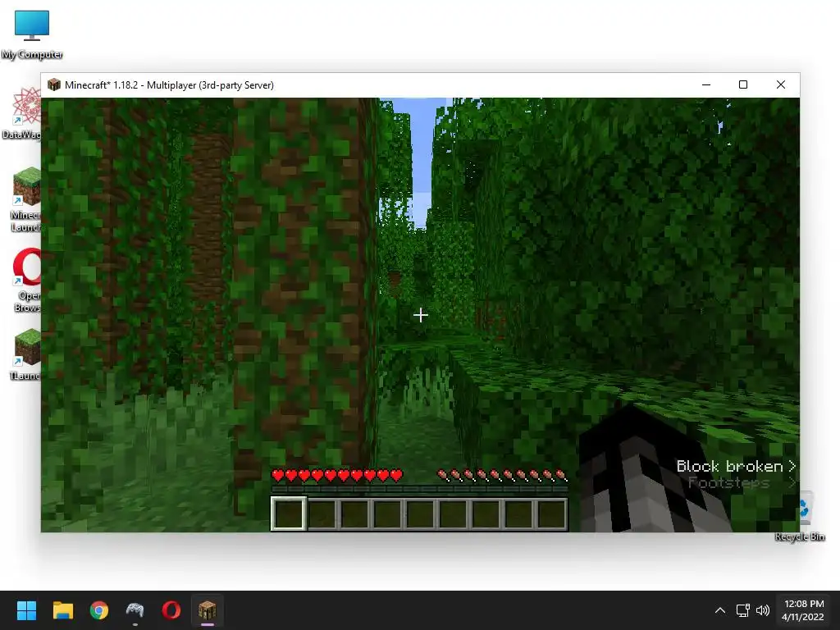
Task: Open File Explorer from taskbar
Action: point(62,610)
